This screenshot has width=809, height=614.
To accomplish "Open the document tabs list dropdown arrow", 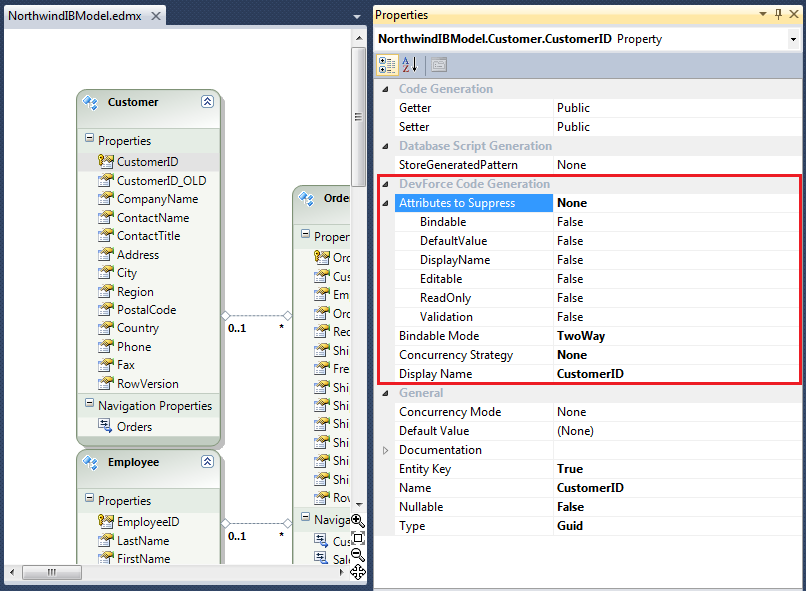I will coord(357,17).
